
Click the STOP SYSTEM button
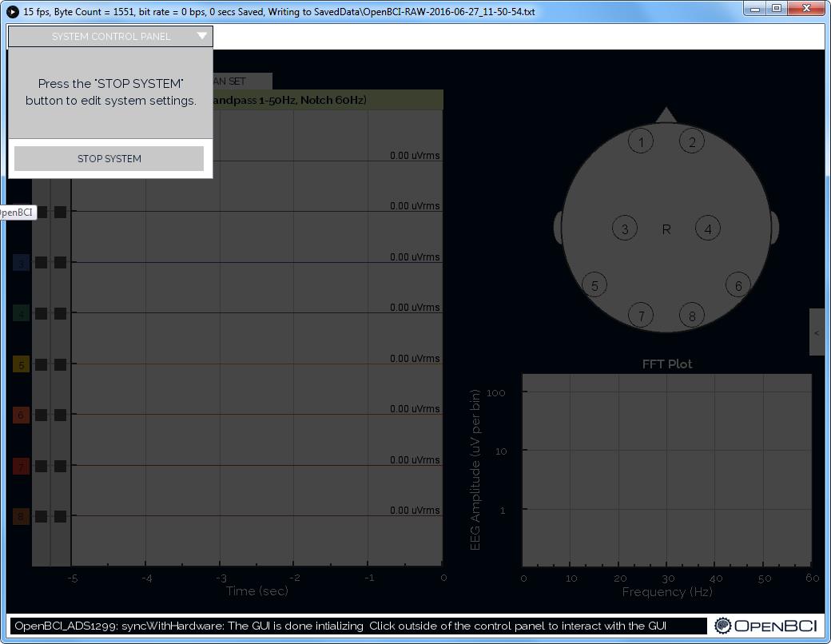tap(109, 158)
